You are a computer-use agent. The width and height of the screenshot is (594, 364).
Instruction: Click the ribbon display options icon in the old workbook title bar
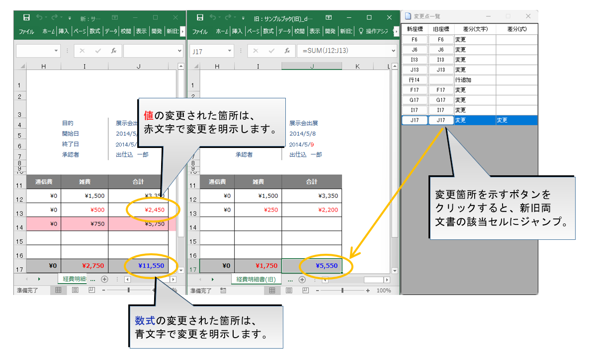[x=329, y=18]
